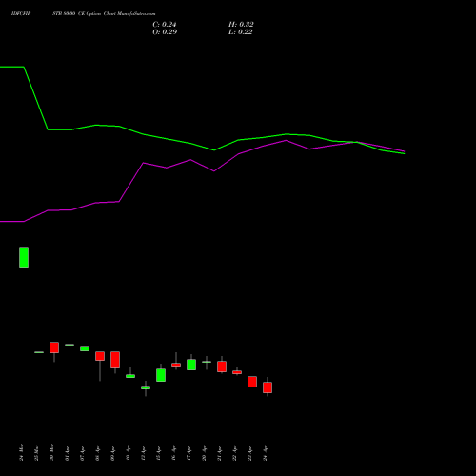Viewport: 476px width, 476px height.
Task: Select the green candle for 13 Apr
Action: 146,387
